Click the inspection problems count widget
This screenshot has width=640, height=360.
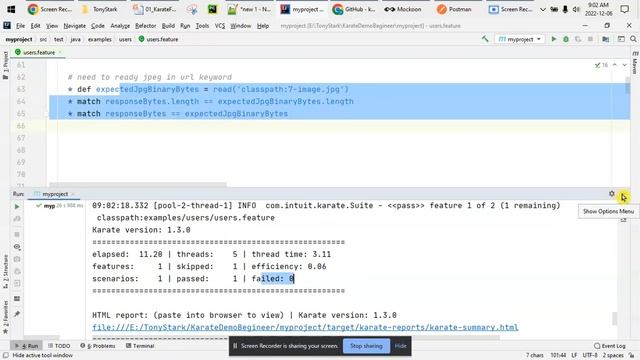601,65
